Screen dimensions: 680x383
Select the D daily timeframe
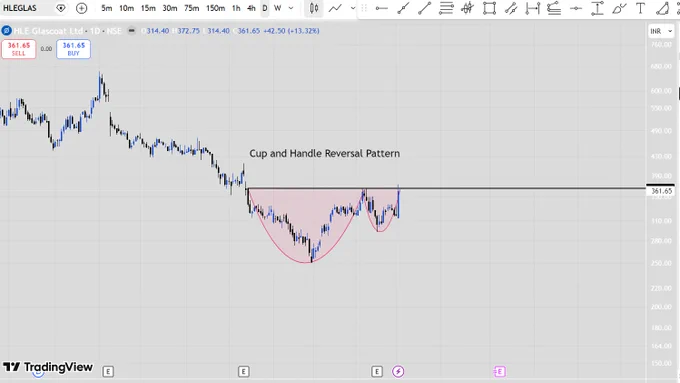pyautogui.click(x=265, y=8)
